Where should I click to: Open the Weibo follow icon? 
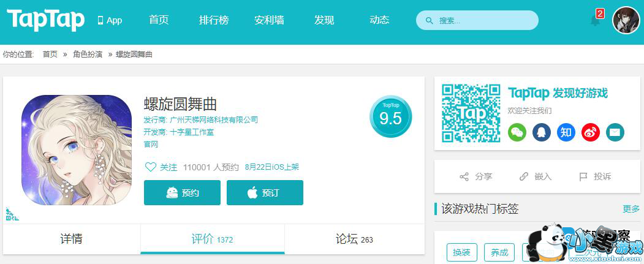coord(591,132)
